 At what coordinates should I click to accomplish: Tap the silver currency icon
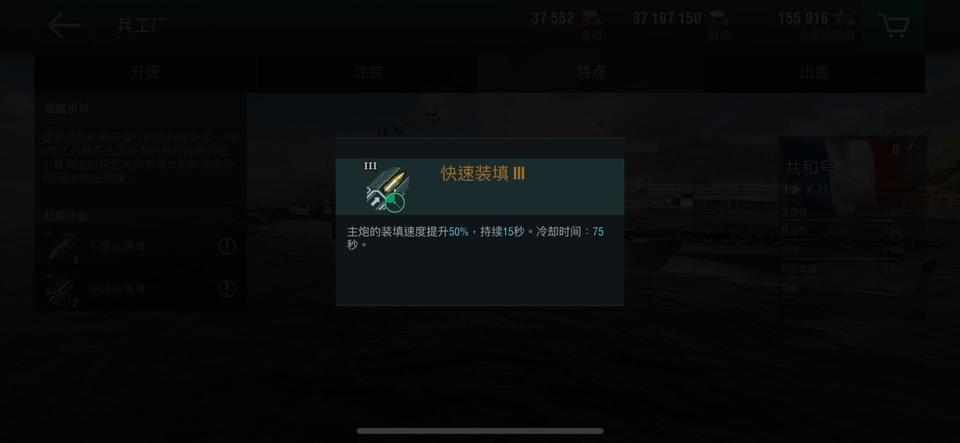[719, 17]
